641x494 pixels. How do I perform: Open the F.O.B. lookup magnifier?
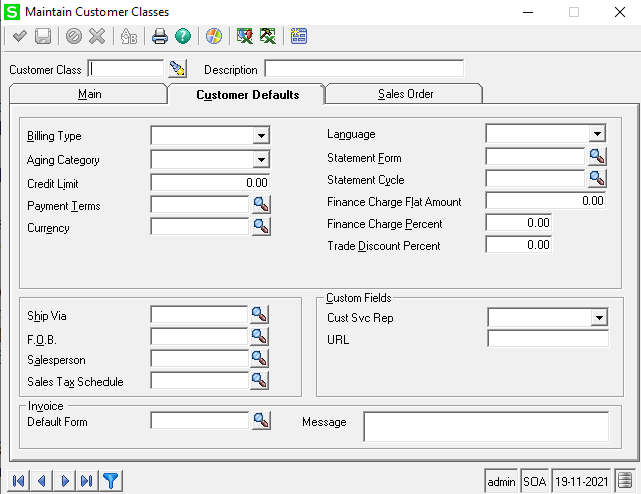pyautogui.click(x=259, y=337)
